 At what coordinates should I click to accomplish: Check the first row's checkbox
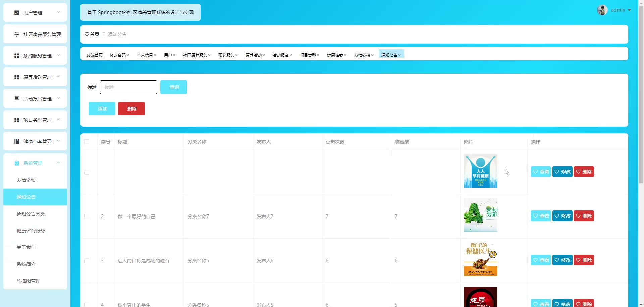pyautogui.click(x=87, y=172)
